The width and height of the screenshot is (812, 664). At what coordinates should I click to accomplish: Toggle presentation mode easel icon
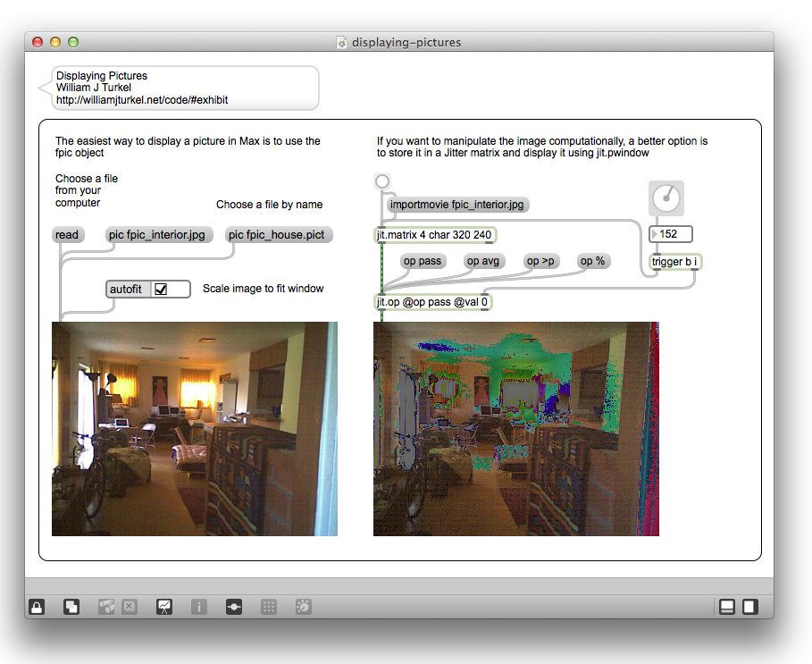coord(164,607)
